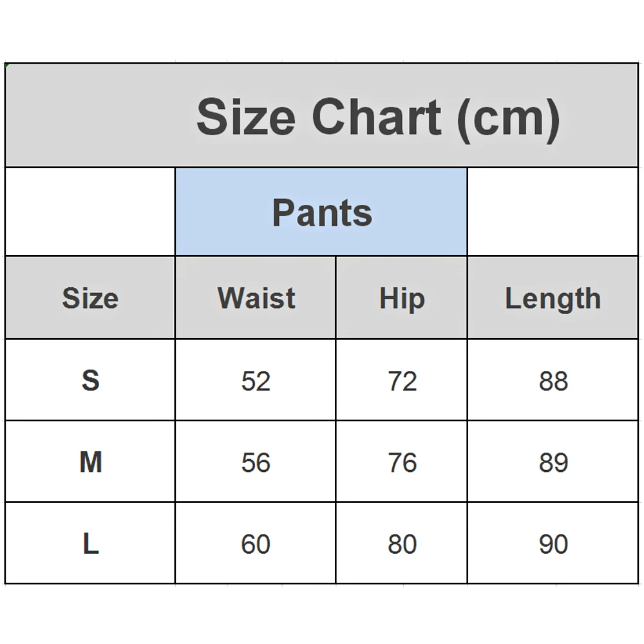Screen dimensions: 644x644
Task: Click hip value 72 cell
Action: (402, 381)
